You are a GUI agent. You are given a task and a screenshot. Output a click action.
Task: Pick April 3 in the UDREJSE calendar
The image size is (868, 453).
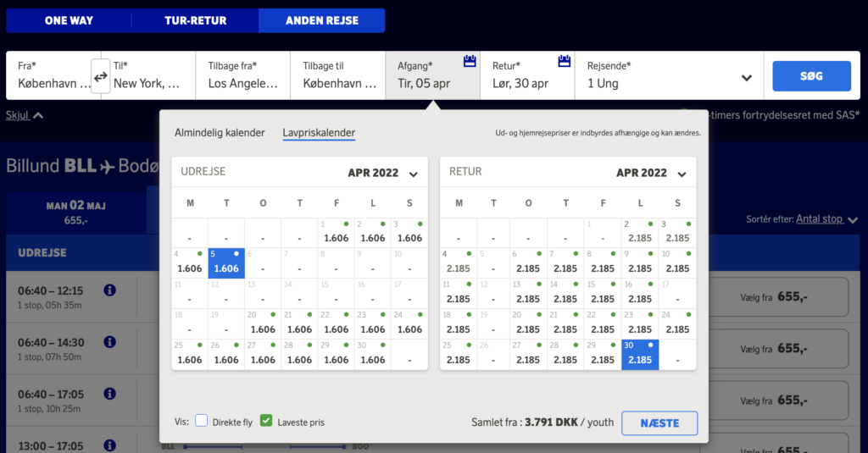click(x=409, y=232)
